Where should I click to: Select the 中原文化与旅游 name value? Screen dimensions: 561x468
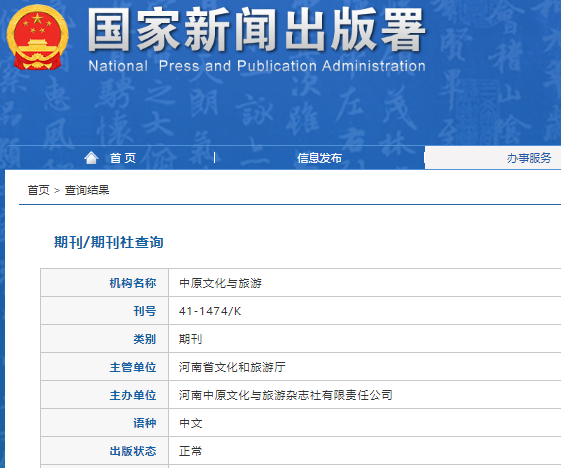click(x=220, y=283)
